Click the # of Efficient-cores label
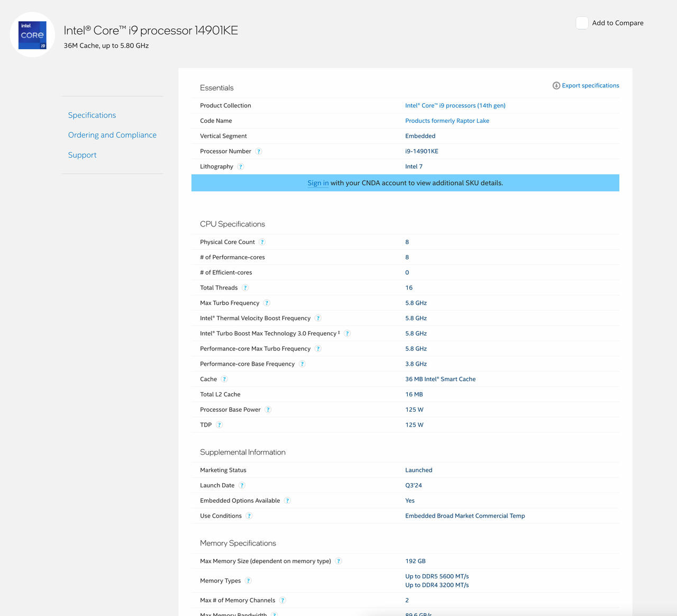 pos(226,273)
